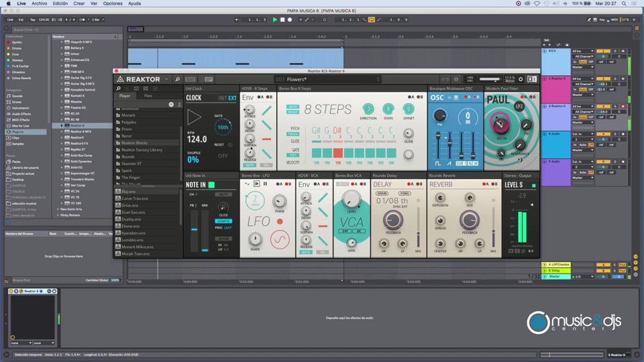The height and width of the screenshot is (362, 644).
Task: Click the Steps count knob showing 8
Action: pyautogui.click(x=388, y=109)
